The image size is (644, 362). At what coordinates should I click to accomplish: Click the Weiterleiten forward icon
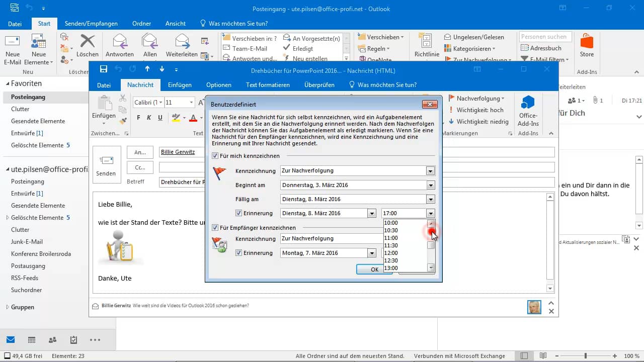coord(182,41)
